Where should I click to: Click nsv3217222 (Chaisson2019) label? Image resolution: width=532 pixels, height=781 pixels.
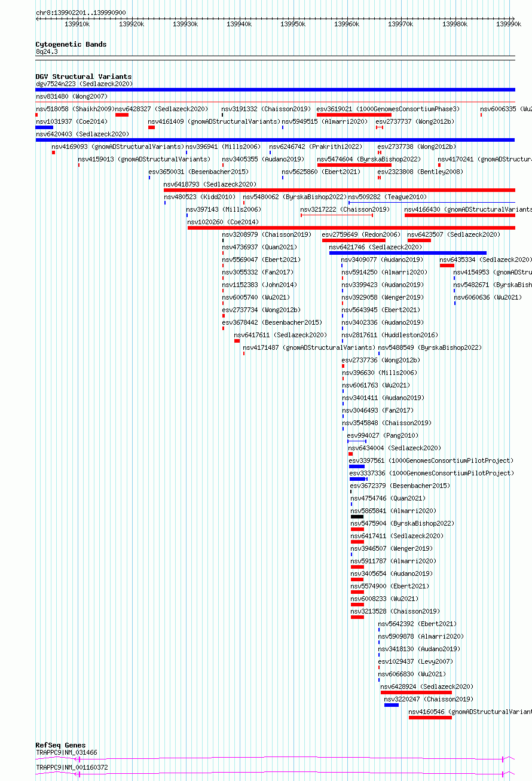pos(345,209)
